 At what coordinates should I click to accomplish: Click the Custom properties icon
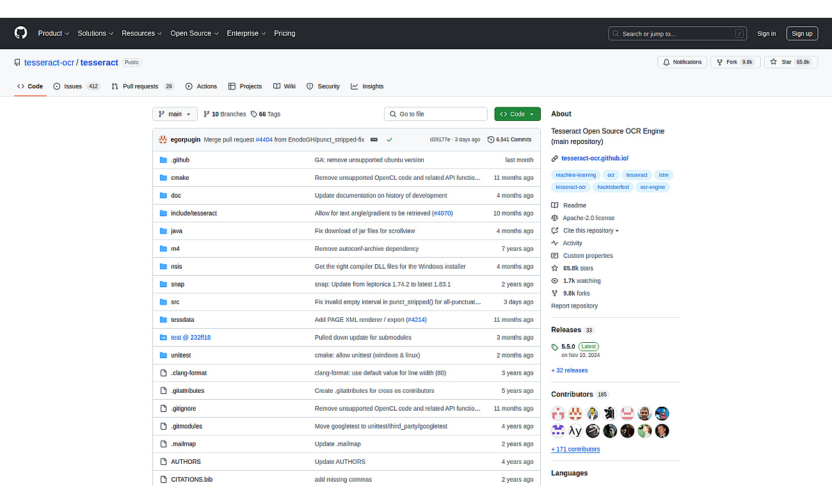(x=555, y=256)
